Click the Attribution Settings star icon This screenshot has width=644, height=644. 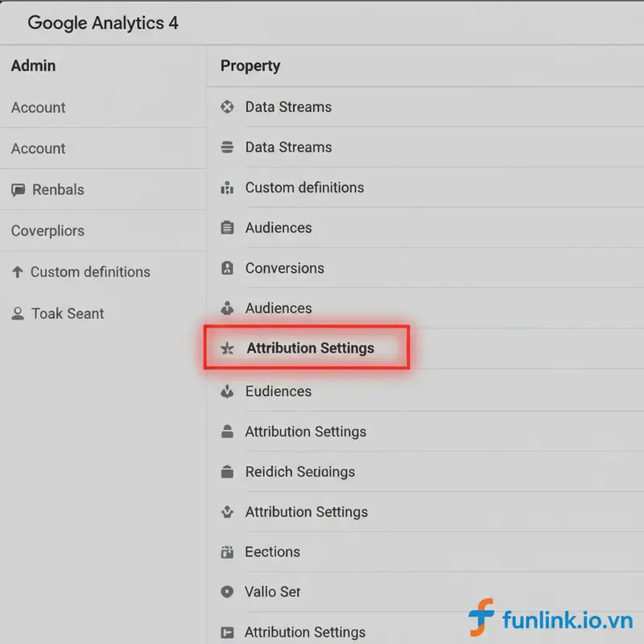pos(229,348)
